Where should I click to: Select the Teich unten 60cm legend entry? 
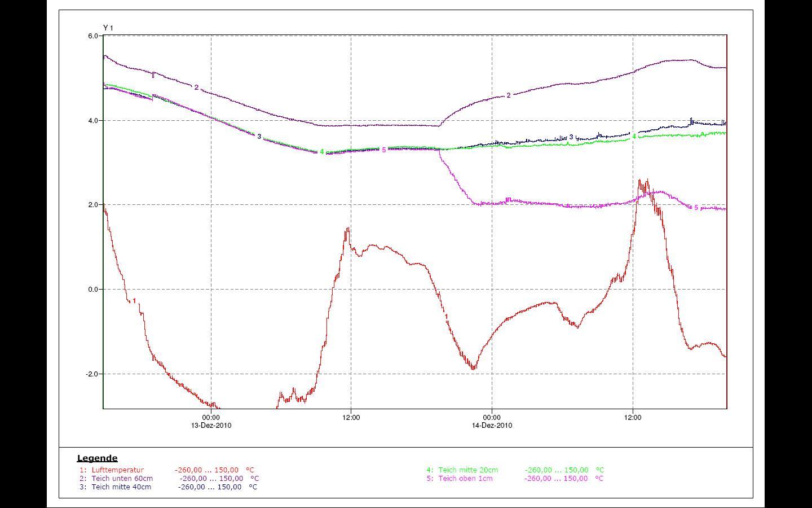(x=122, y=478)
